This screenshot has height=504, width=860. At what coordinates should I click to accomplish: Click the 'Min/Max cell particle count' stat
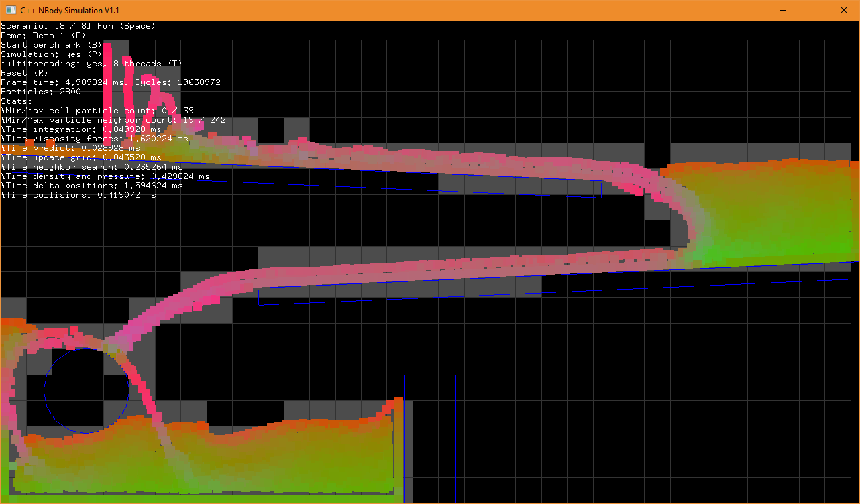pos(97,111)
